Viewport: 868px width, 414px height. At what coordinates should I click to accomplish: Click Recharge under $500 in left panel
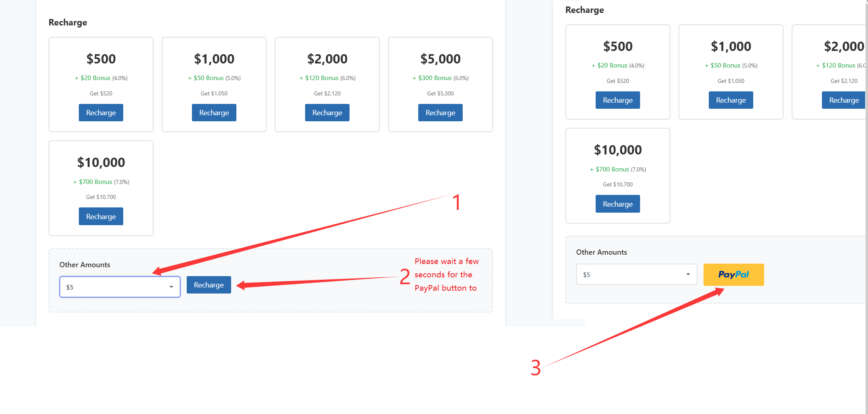[101, 113]
